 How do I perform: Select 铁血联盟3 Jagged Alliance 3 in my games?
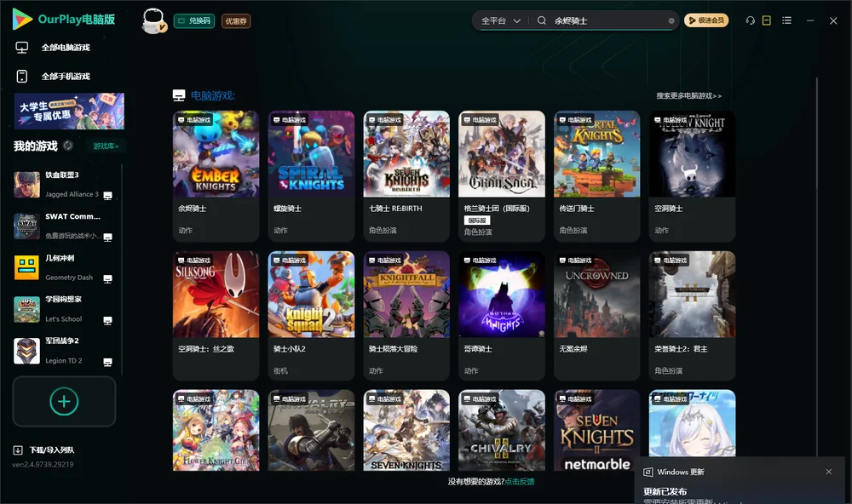pyautogui.click(x=64, y=185)
